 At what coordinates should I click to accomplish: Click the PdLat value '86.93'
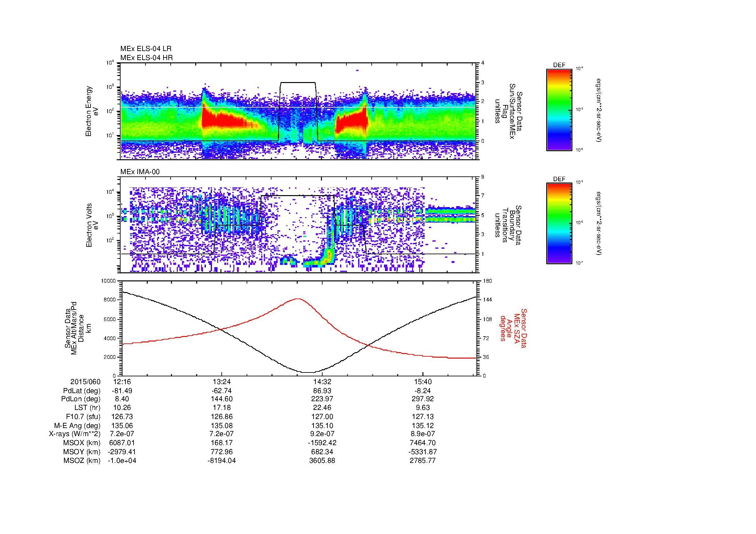point(322,391)
